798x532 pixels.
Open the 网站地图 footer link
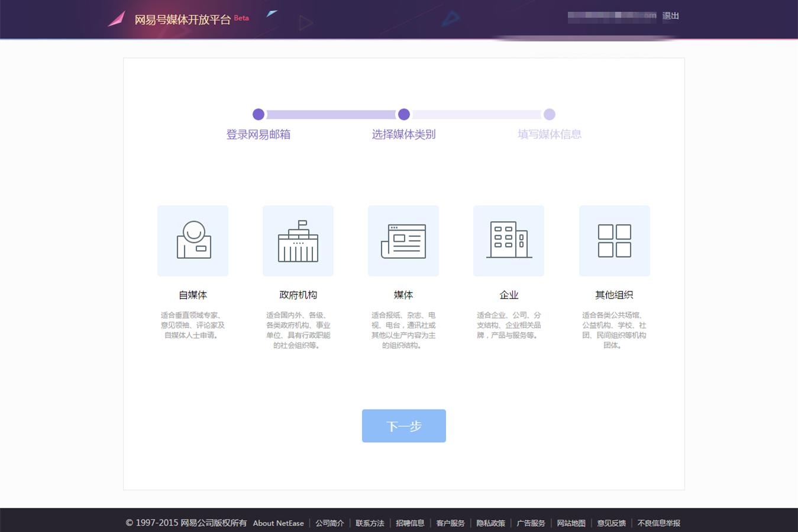click(571, 523)
